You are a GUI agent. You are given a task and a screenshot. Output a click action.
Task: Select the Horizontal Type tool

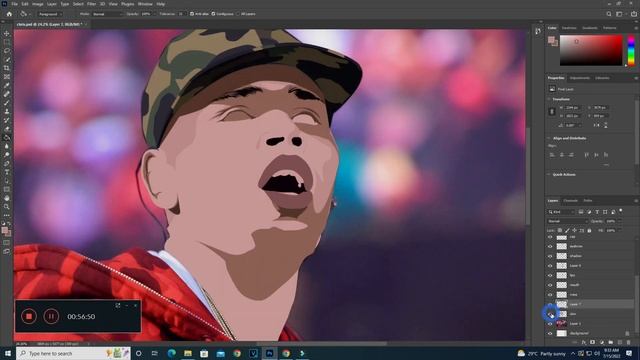pos(7,172)
